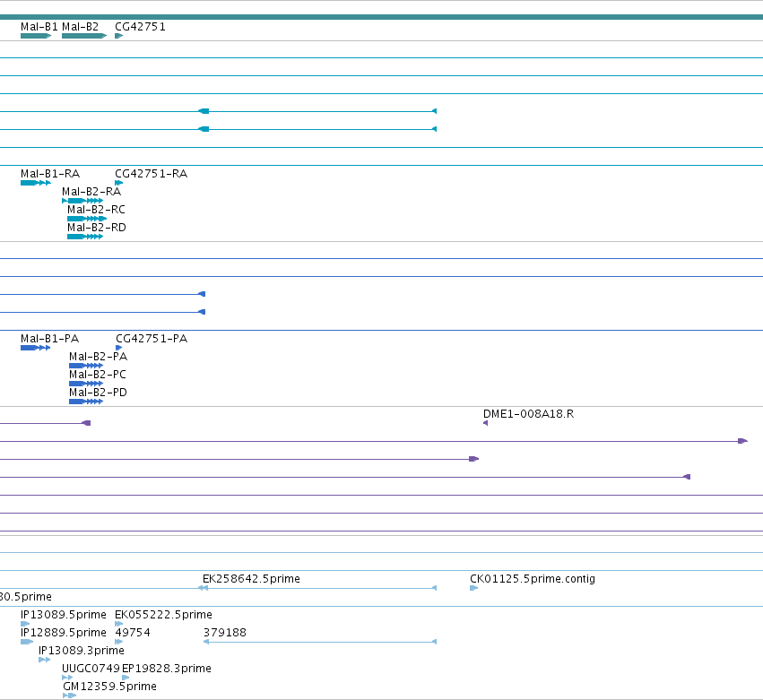The width and height of the screenshot is (763, 700).
Task: Click the Mal-B2-PA protein glyph
Action: (x=86, y=366)
